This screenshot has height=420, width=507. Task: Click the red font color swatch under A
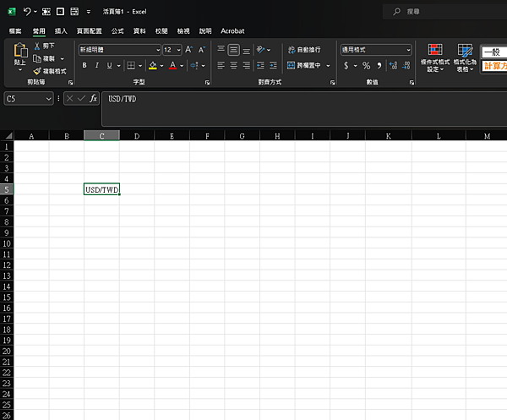click(172, 66)
